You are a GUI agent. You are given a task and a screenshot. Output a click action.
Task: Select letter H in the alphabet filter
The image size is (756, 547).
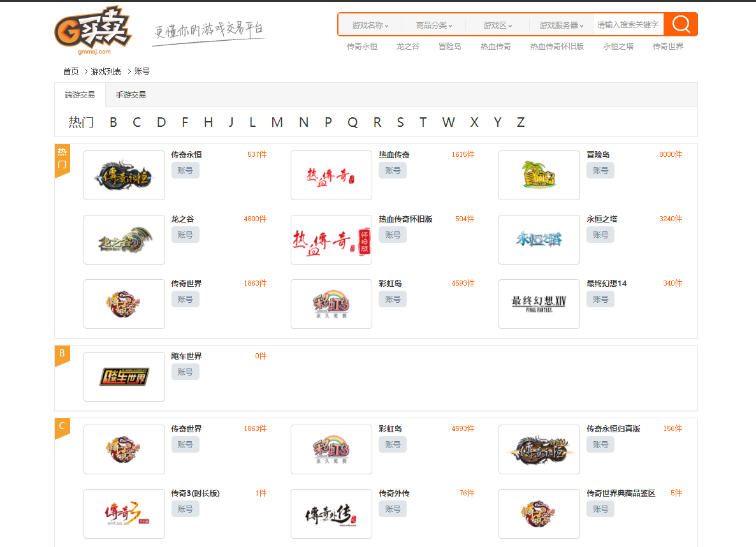[x=208, y=122]
